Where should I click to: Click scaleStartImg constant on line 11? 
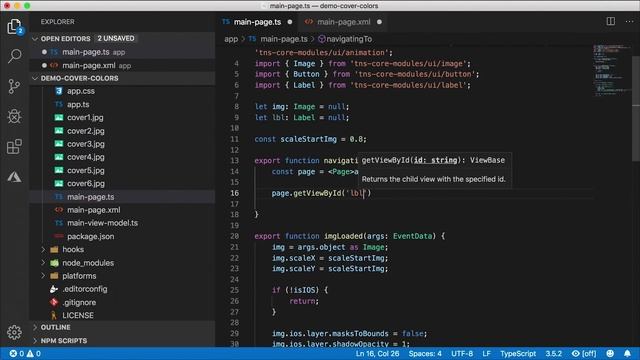tap(308, 139)
